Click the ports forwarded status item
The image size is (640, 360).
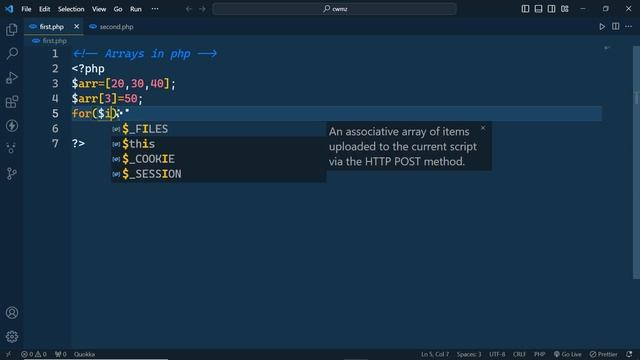click(60, 354)
